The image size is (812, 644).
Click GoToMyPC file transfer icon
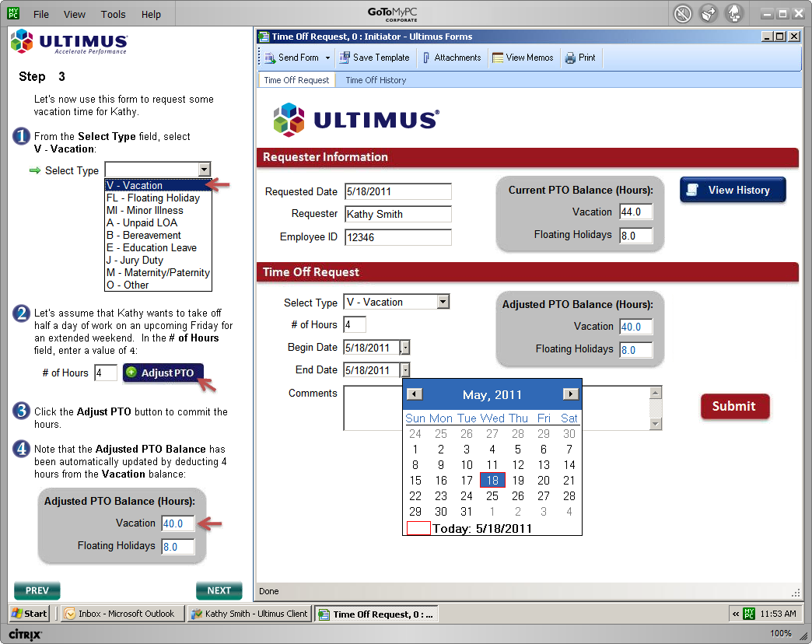coord(709,13)
